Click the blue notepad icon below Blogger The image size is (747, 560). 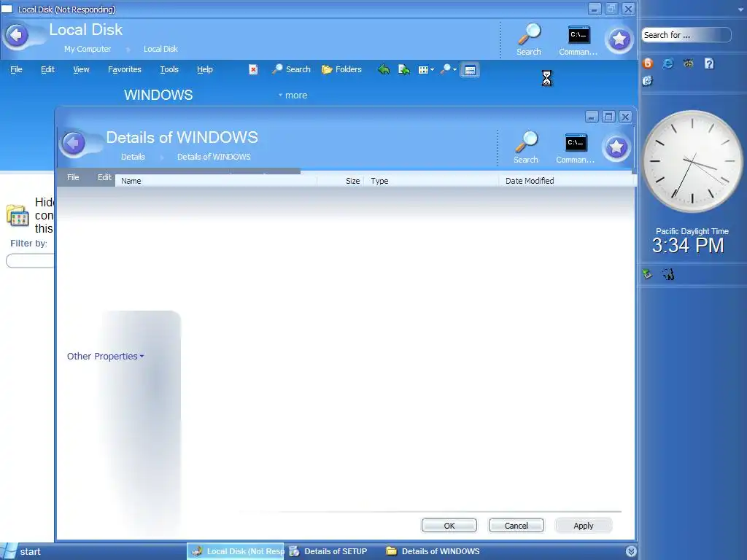[648, 81]
